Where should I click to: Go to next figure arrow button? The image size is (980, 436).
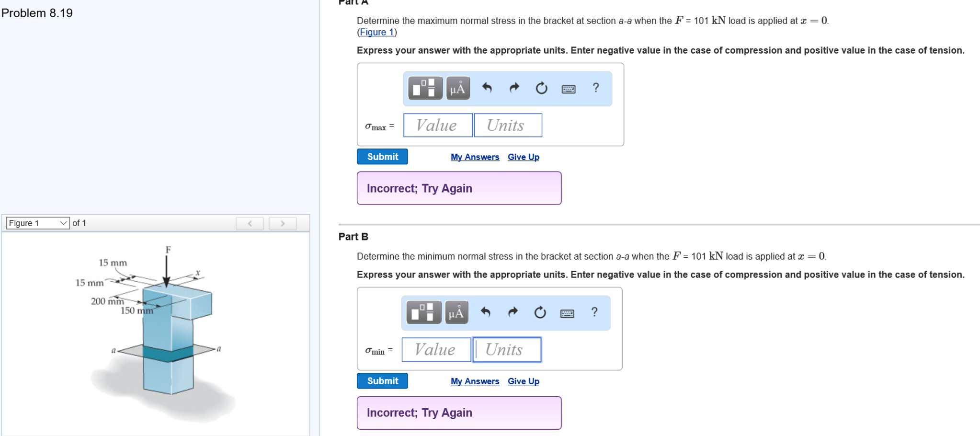[283, 223]
